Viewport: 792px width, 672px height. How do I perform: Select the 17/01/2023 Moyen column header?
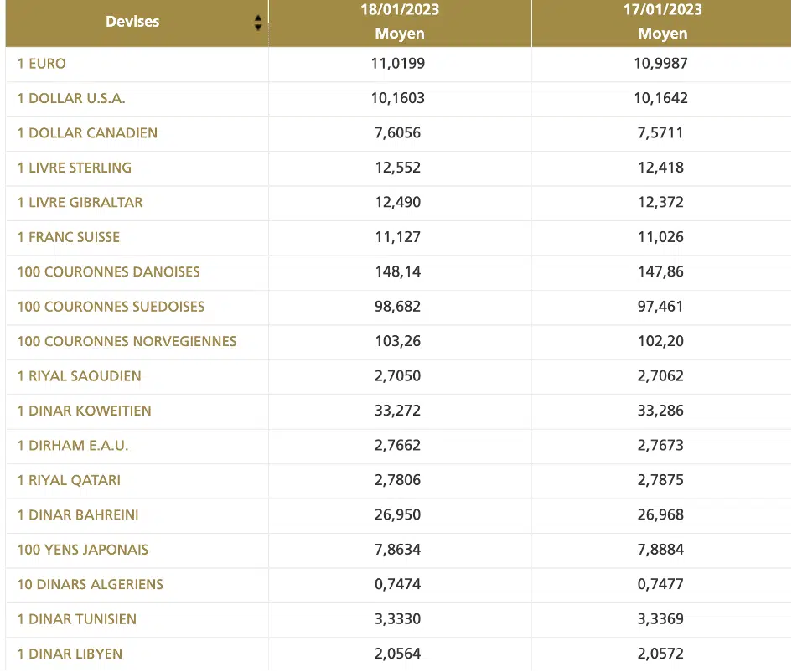point(662,22)
